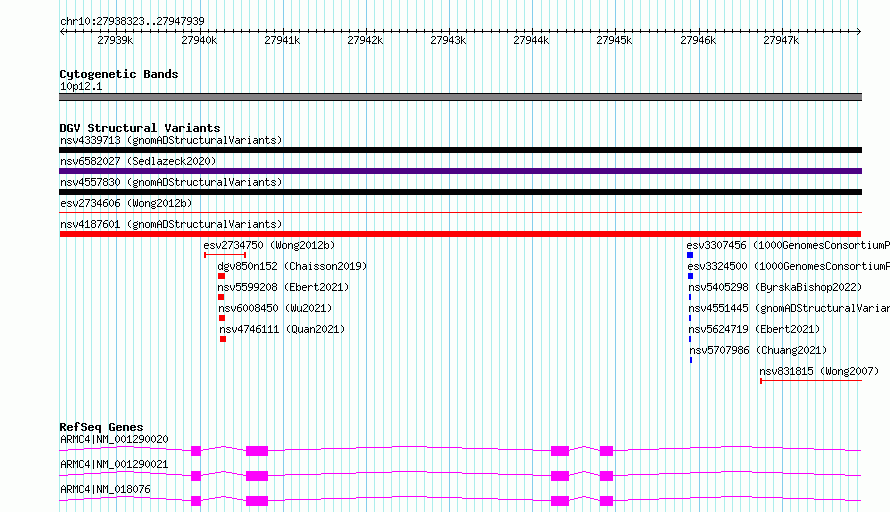Click the esv3324500 1000Genomes label
Image resolution: width=890 pixels, height=512 pixels.
(788, 266)
